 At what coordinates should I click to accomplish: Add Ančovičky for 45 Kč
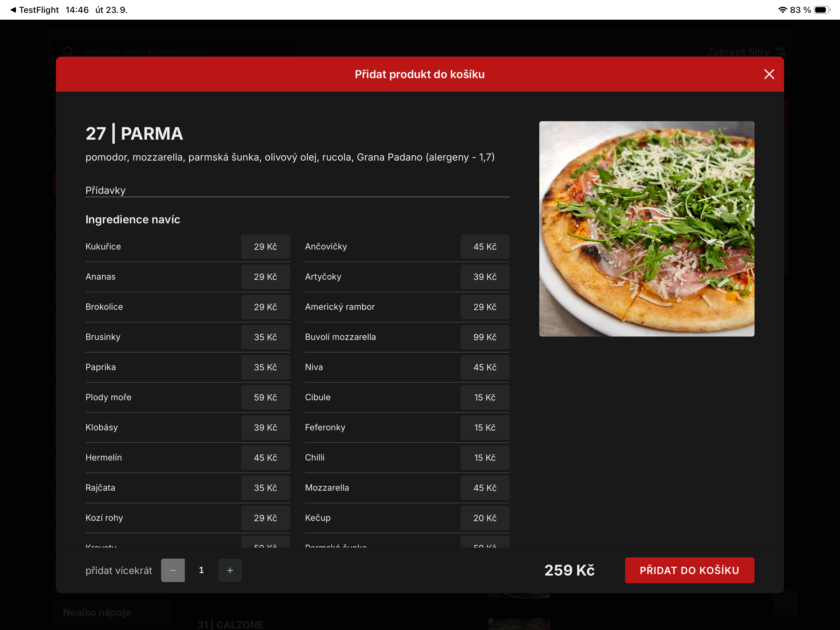485,247
